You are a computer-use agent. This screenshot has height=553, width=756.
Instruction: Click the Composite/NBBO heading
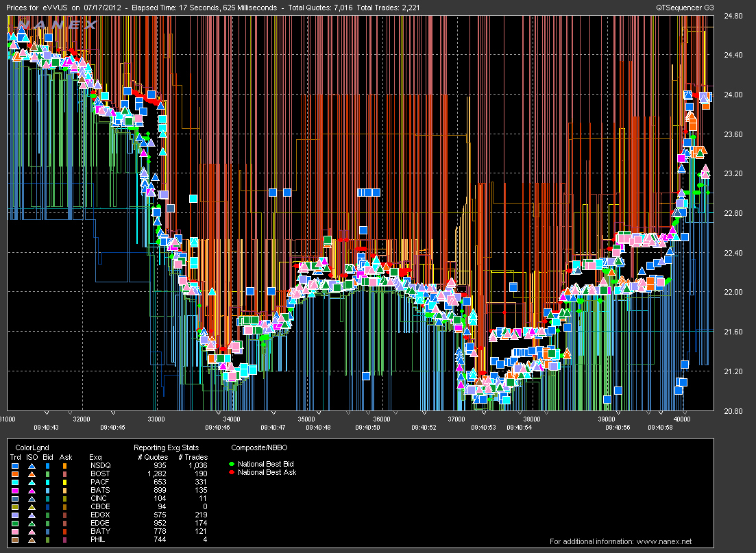click(259, 447)
